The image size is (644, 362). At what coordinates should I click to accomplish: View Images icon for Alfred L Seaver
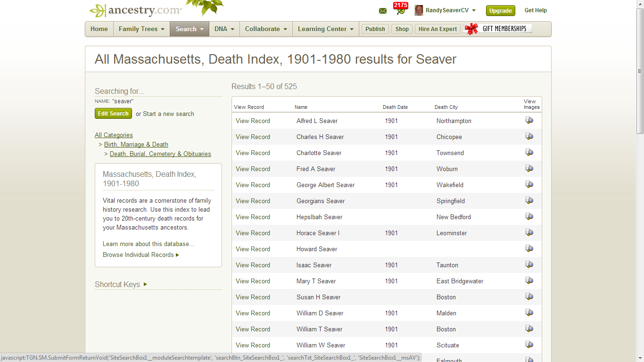coord(529,120)
